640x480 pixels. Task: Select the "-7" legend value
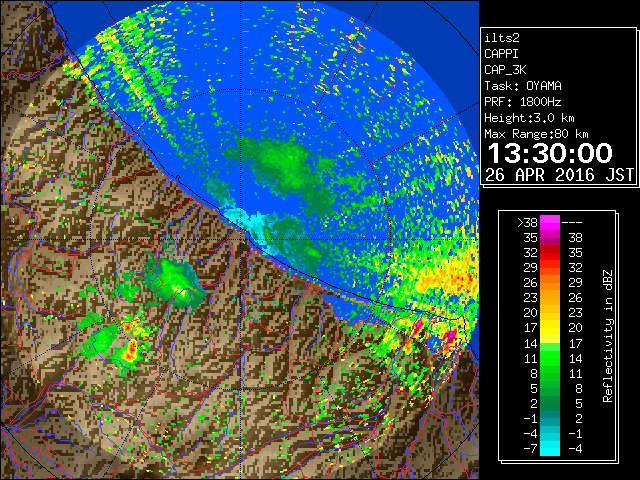(530, 449)
